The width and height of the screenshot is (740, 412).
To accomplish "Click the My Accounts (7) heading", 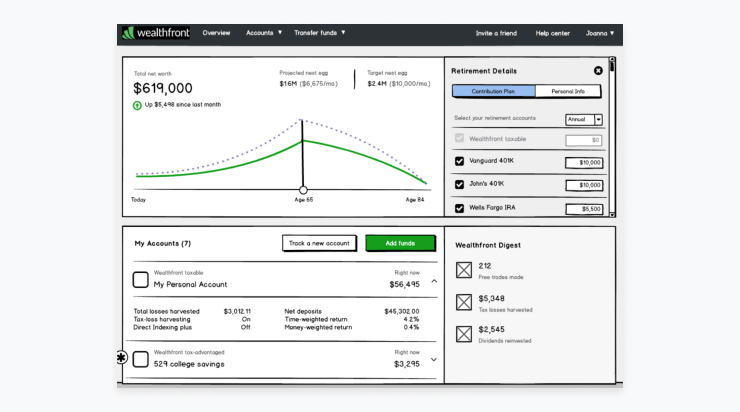I will tap(162, 244).
